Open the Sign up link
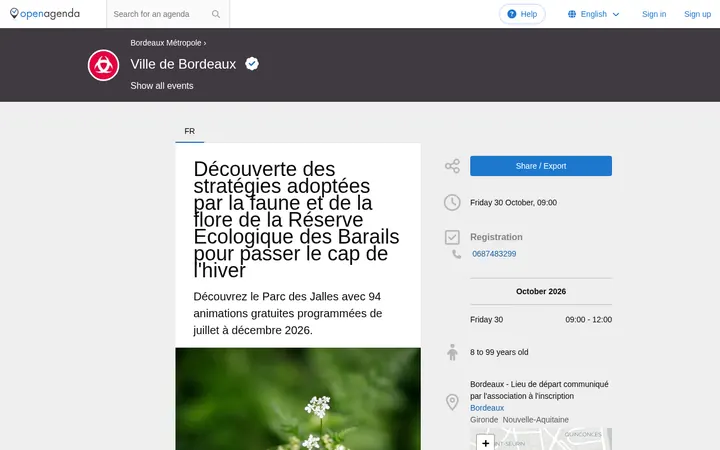This screenshot has width=720, height=450. 697,14
